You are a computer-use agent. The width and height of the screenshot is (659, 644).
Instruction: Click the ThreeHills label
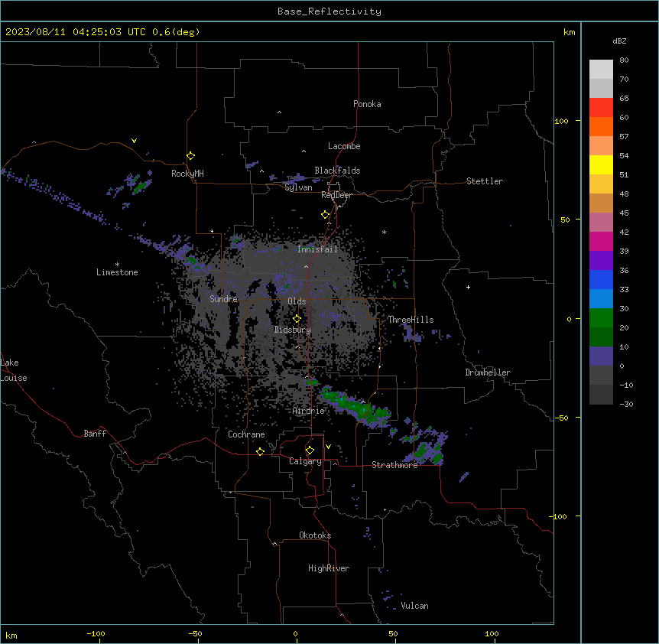pyautogui.click(x=411, y=320)
